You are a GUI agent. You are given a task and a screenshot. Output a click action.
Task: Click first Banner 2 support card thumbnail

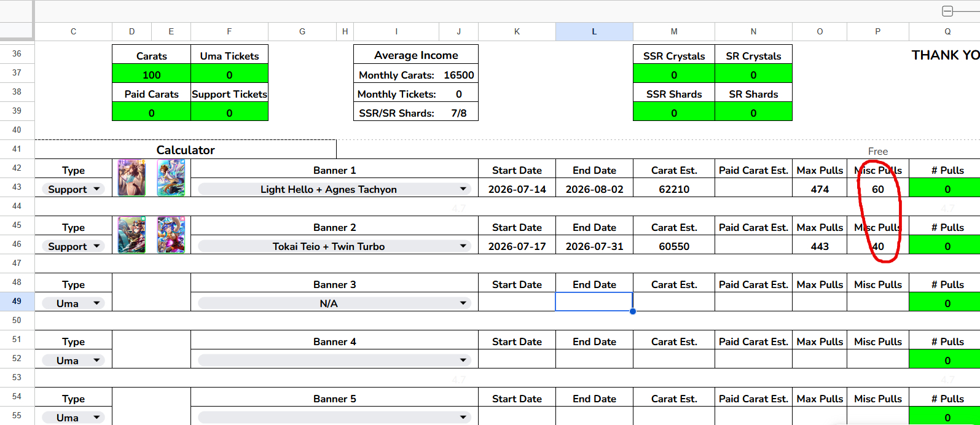point(132,235)
